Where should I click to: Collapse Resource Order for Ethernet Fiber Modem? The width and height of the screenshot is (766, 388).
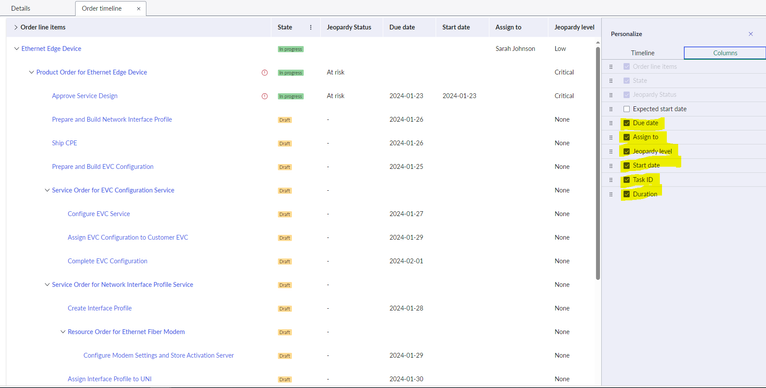(x=63, y=332)
